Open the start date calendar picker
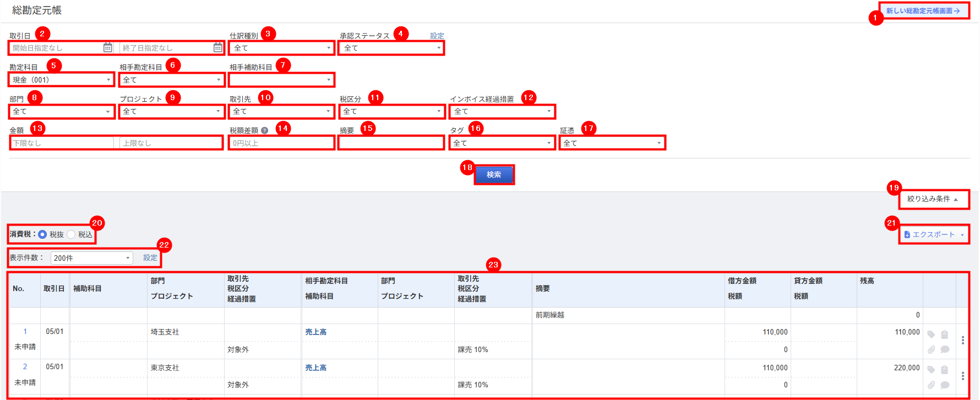 coord(108,48)
